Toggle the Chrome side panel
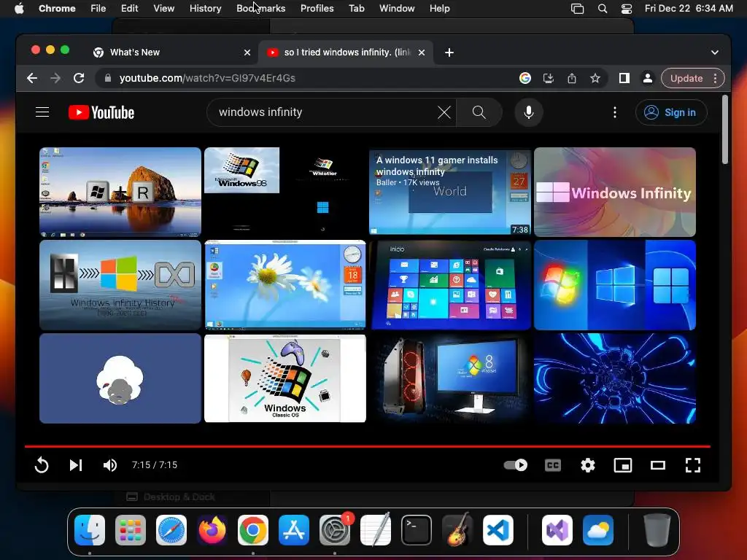Image resolution: width=747 pixels, height=560 pixels. (x=624, y=78)
